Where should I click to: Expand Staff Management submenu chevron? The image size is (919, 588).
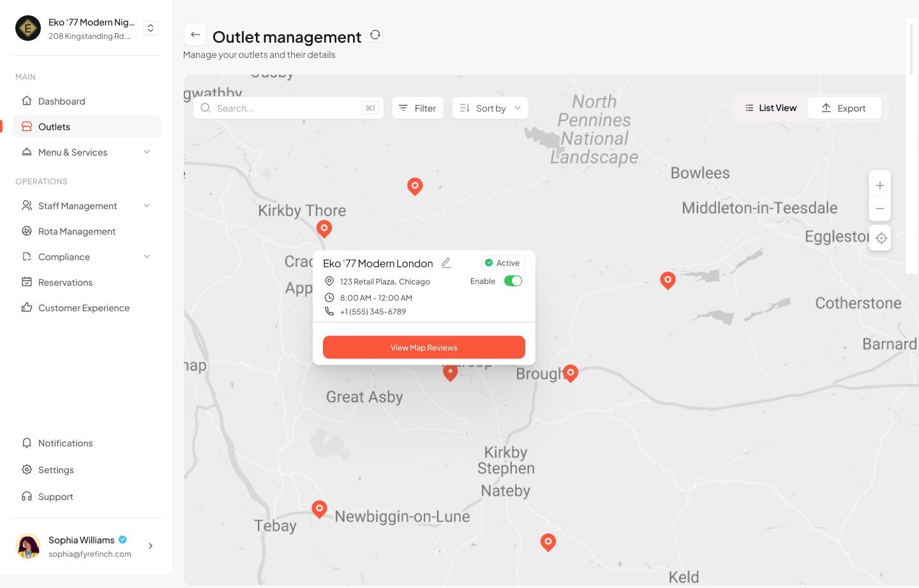147,205
